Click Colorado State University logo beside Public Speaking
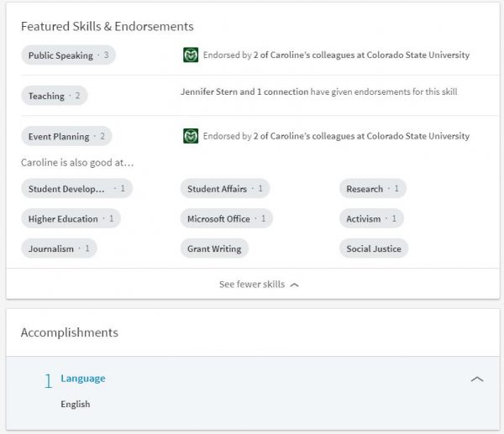 [x=191, y=55]
